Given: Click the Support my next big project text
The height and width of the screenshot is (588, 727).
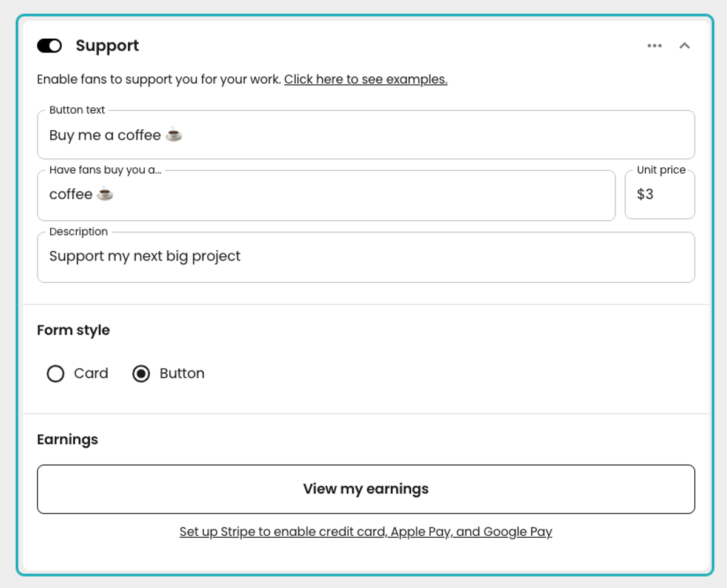Looking at the screenshot, I should 145,256.
